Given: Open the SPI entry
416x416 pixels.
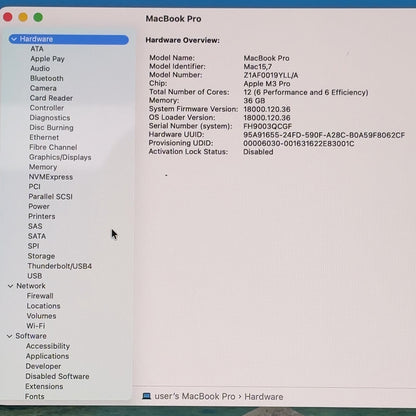Looking at the screenshot, I should [x=33, y=246].
